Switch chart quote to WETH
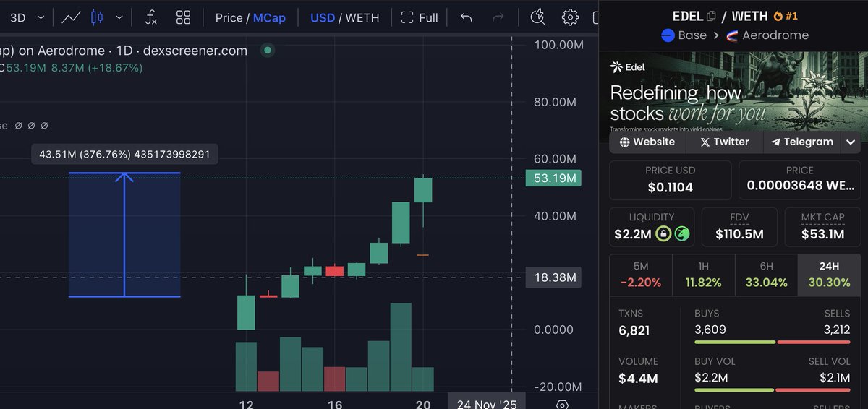 362,17
